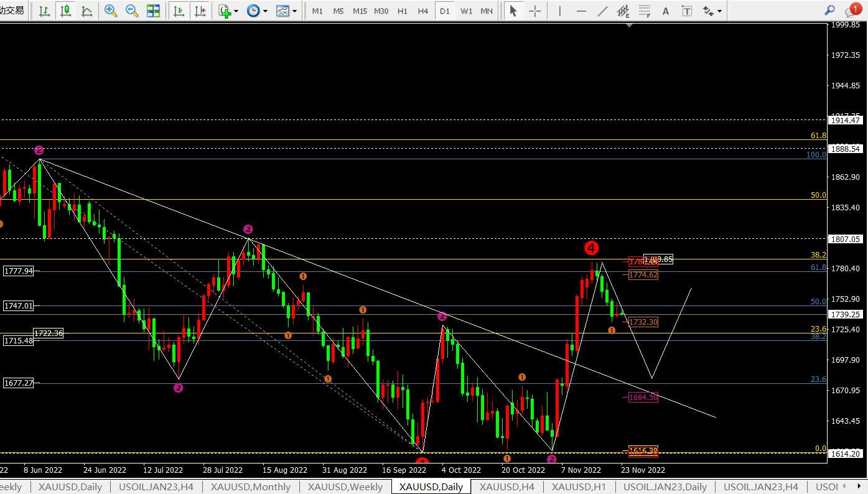This screenshot has width=868, height=494.
Task: Click the 1807.05 price scale marker
Action: [845, 238]
